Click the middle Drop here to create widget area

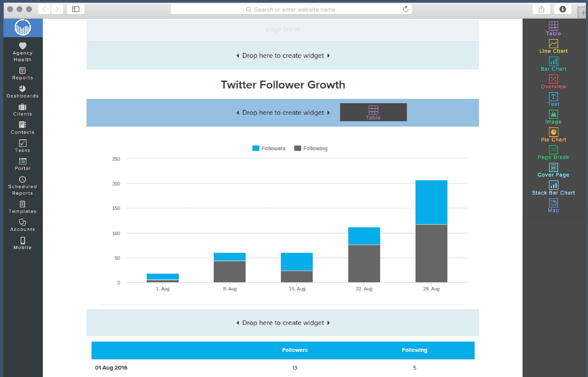283,113
